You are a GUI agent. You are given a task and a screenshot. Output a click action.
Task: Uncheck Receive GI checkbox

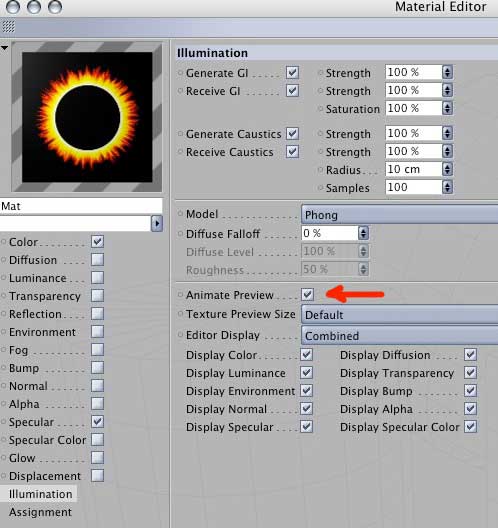click(292, 91)
